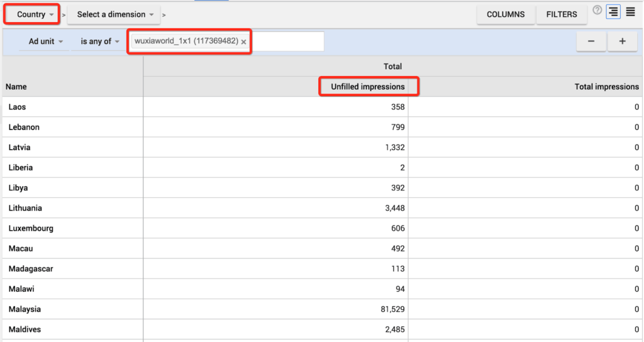This screenshot has width=644, height=342.
Task: Click the 2,485 unfilled impressions value
Action: [395, 329]
